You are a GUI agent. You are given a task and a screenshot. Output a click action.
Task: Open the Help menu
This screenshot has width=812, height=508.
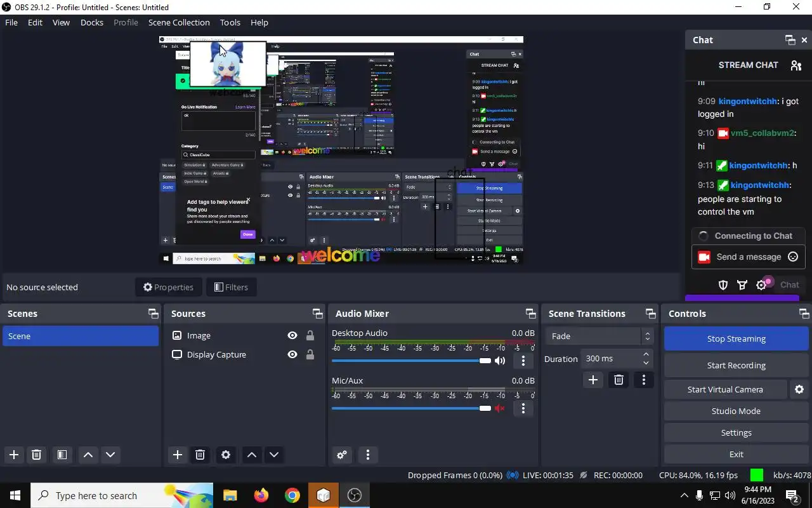click(x=259, y=22)
